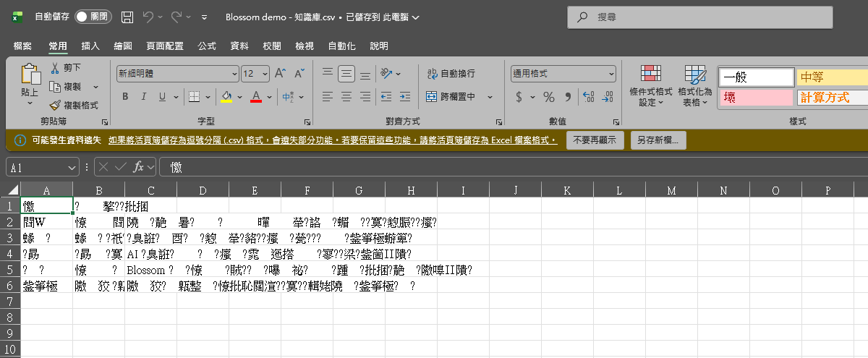Align text to top of cell

click(327, 73)
